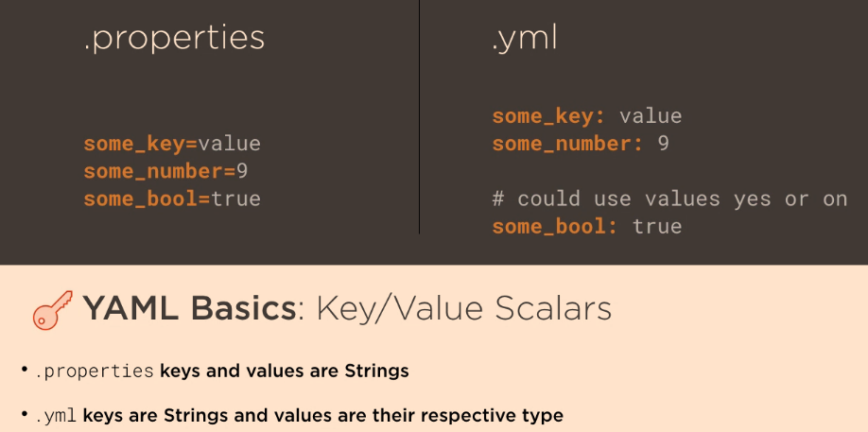Click the bullet dot before the .properties sentence
Image resolution: width=868 pixels, height=432 pixels.
coord(24,370)
